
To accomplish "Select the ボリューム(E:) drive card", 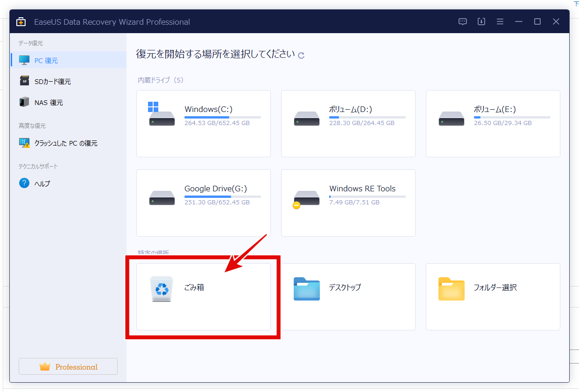I will point(493,124).
